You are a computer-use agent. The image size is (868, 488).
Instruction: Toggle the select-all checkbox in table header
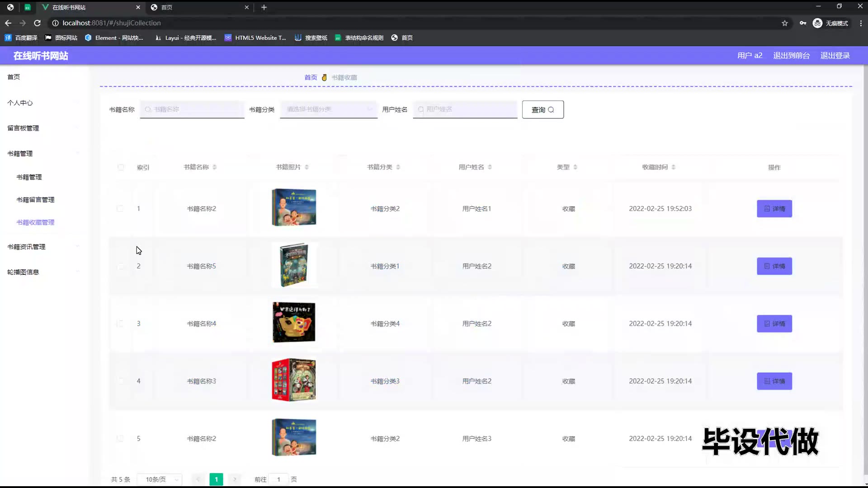(x=121, y=167)
